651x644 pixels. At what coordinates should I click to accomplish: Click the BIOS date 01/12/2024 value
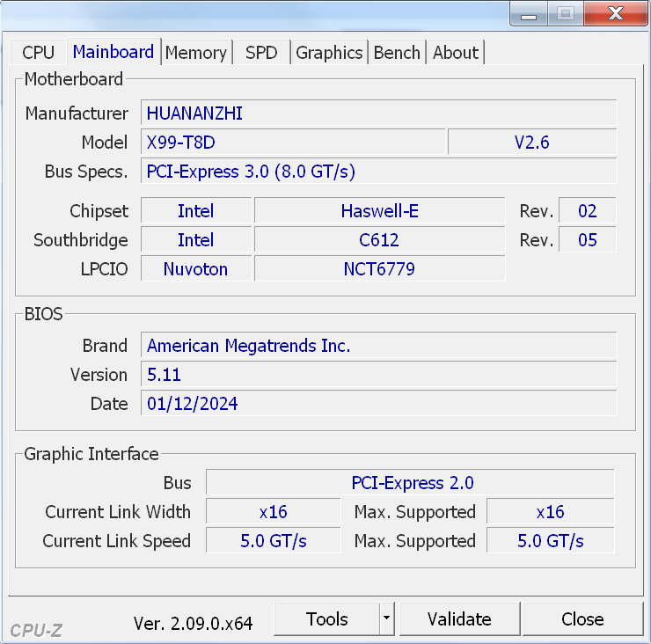click(378, 404)
